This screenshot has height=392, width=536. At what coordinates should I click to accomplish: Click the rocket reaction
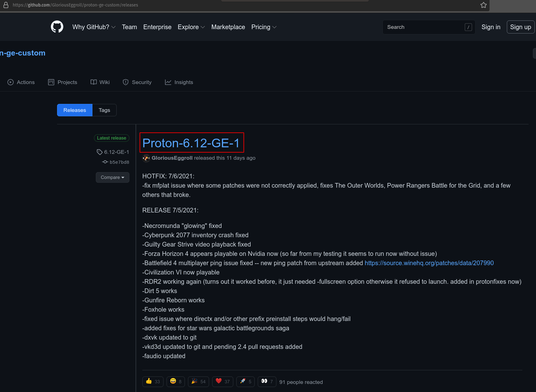click(x=245, y=382)
